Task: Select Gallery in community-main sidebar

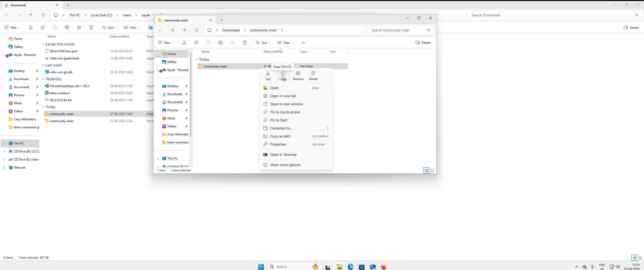Action: click(172, 62)
